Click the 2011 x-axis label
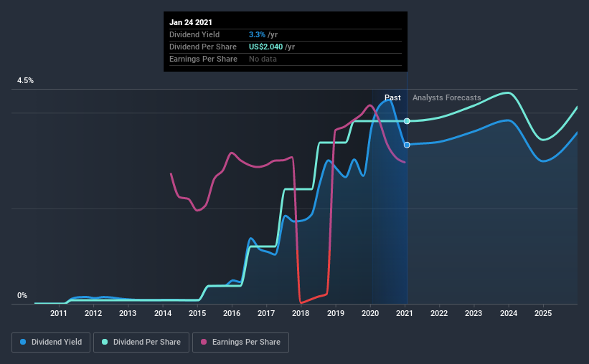589x364 pixels. pyautogui.click(x=59, y=313)
